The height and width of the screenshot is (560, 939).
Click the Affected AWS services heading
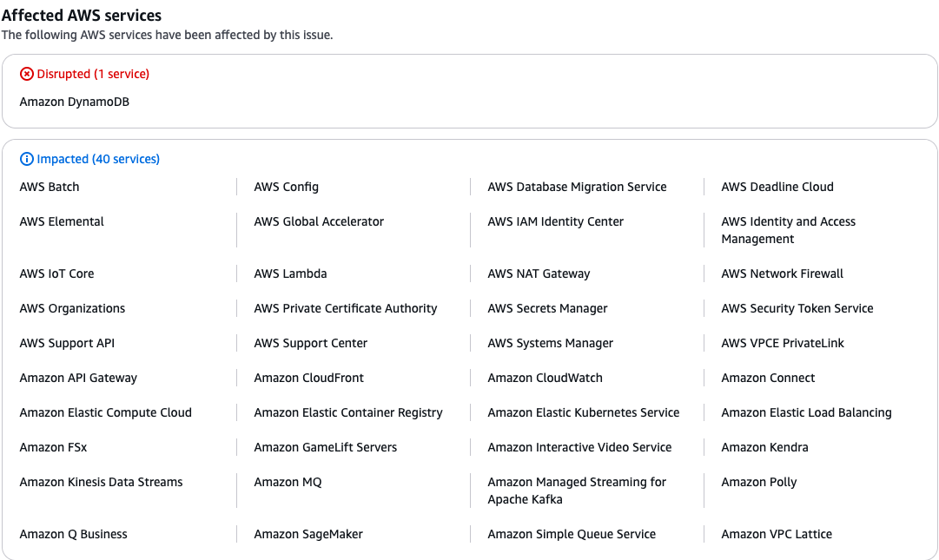point(82,16)
